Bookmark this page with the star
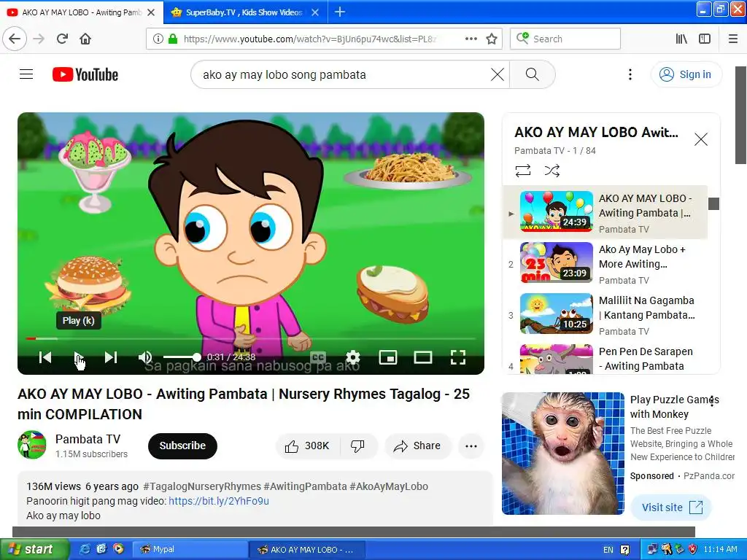The image size is (747, 560). point(492,39)
